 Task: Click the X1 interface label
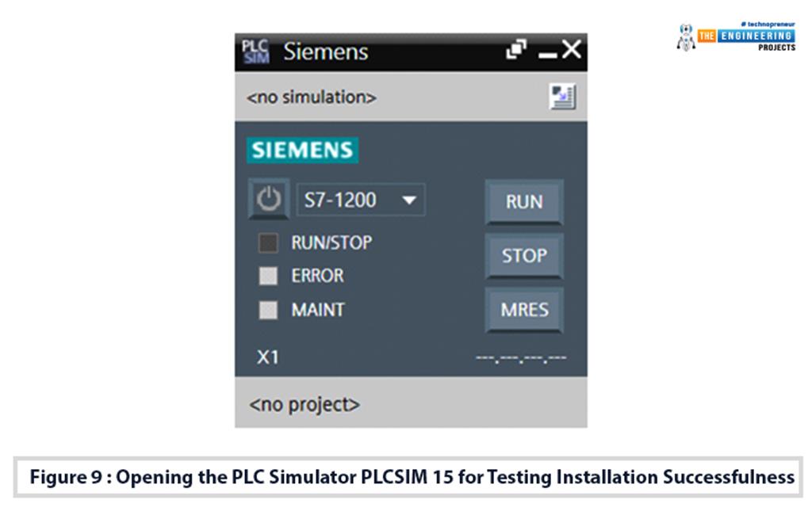point(268,357)
